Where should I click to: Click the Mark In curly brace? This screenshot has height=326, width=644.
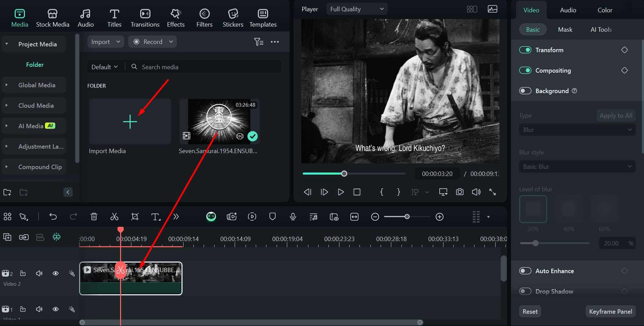[382, 192]
